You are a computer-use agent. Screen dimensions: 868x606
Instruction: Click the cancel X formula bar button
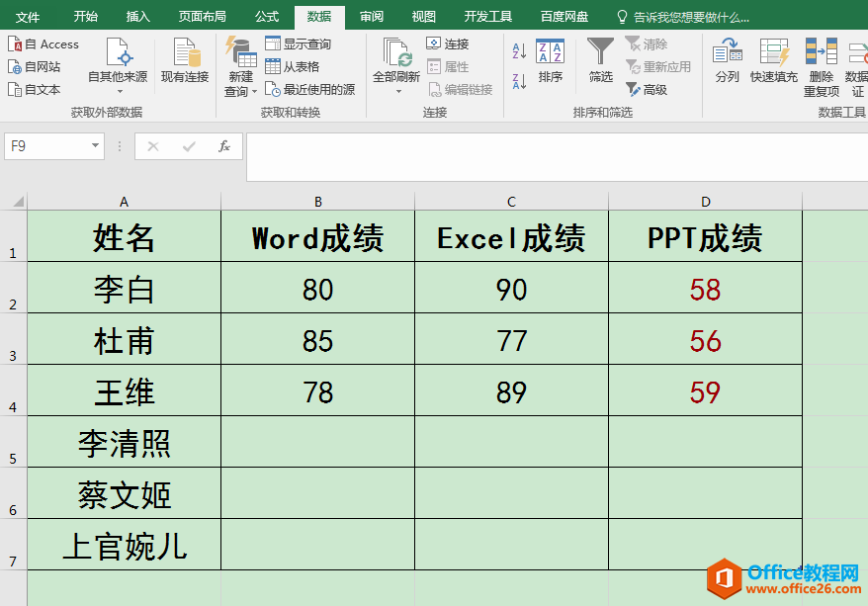coord(153,146)
